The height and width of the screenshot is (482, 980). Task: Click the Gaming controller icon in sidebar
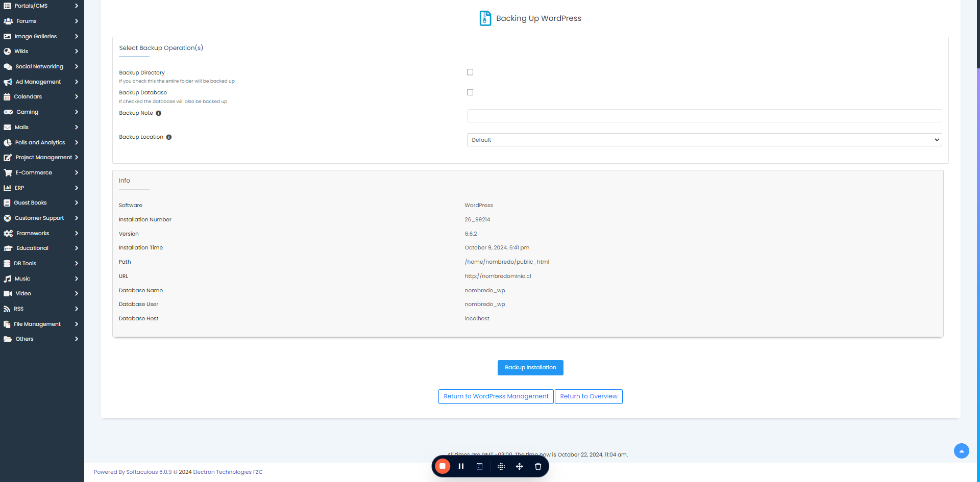tap(8, 112)
